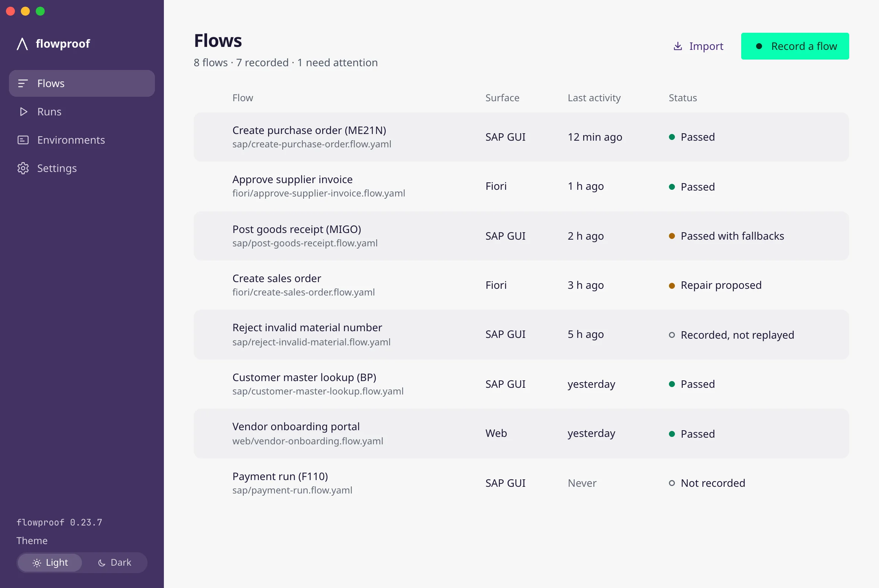
Task: Click 'Recorded, not replayed' status text
Action: click(x=737, y=335)
